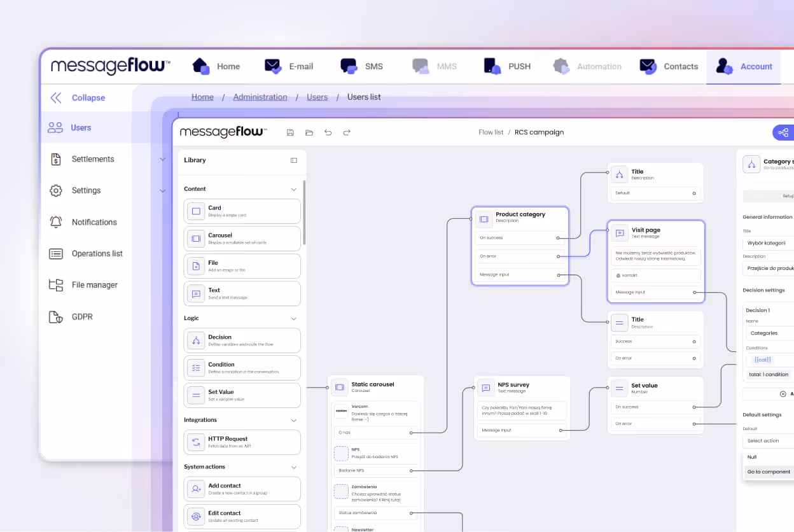794x532 pixels.
Task: Open Flow list from the breadcrumb
Action: tap(491, 132)
